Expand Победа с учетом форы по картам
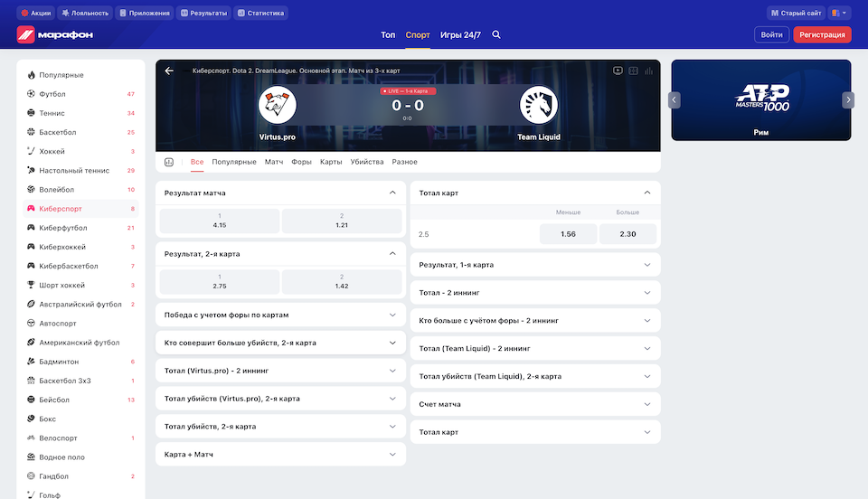The height and width of the screenshot is (499, 868). tap(280, 315)
